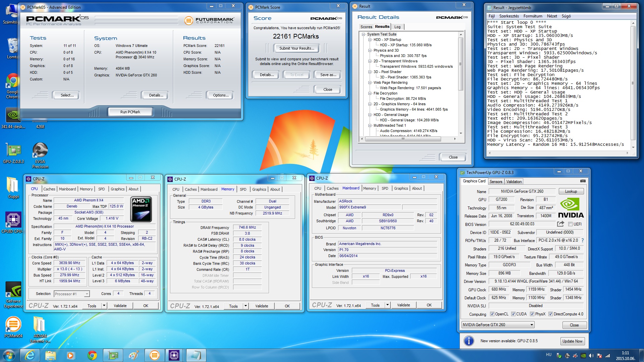This screenshot has height=362, width=644.
Task: Click the GPU-Z screenshot camera icon
Action: [x=583, y=181]
